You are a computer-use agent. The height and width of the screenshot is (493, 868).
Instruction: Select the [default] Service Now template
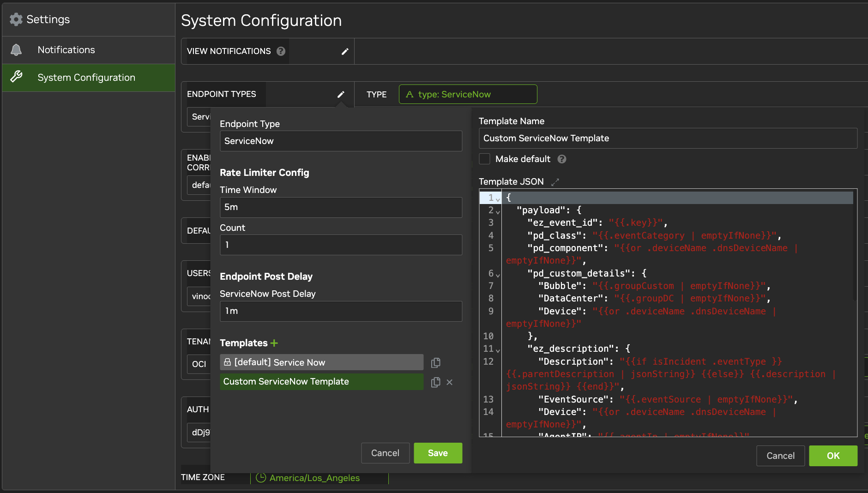coord(322,362)
